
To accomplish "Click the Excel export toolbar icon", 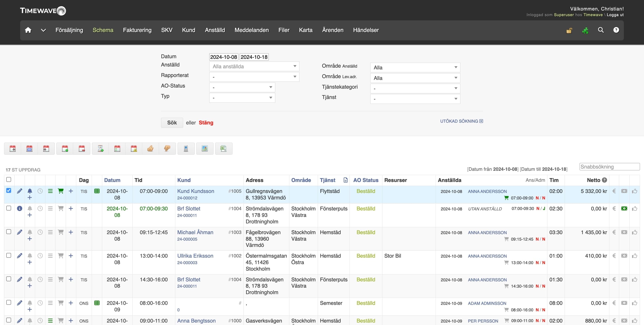I will (223, 149).
